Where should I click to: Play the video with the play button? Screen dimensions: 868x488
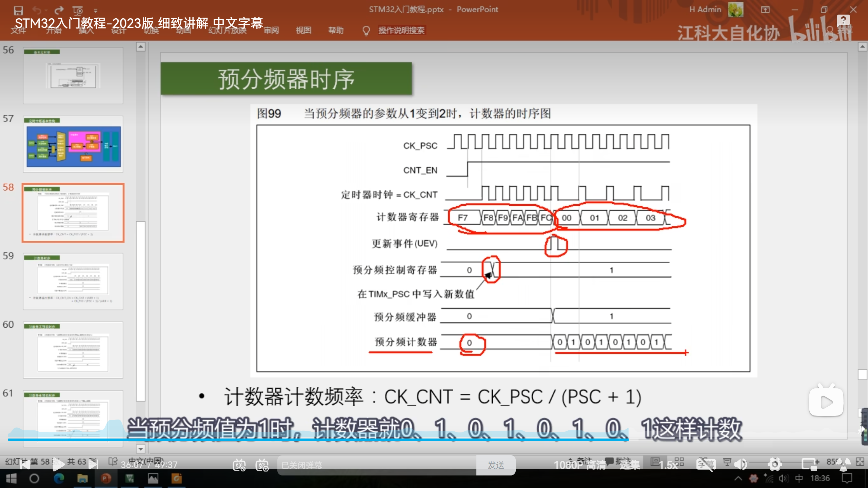click(x=58, y=465)
